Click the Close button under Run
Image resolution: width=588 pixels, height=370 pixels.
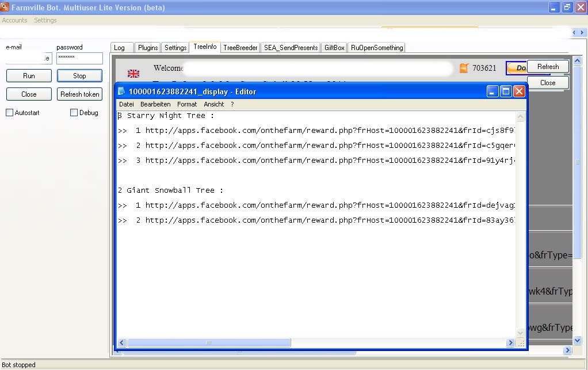(x=29, y=94)
